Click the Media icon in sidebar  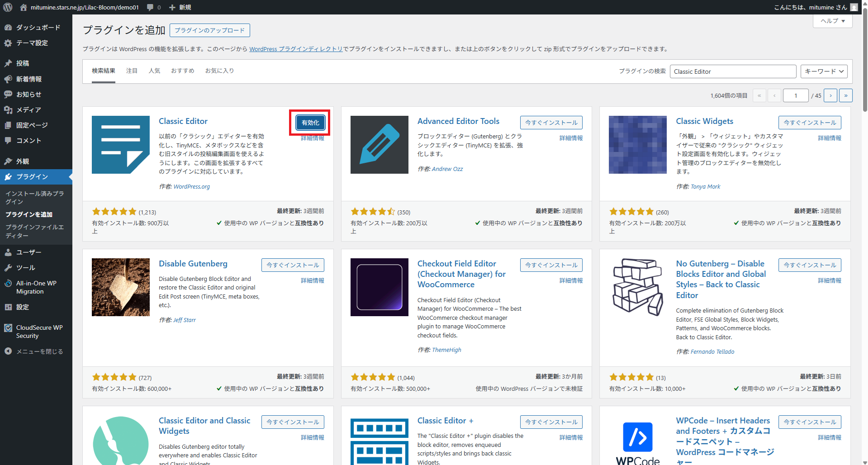tap(8, 110)
